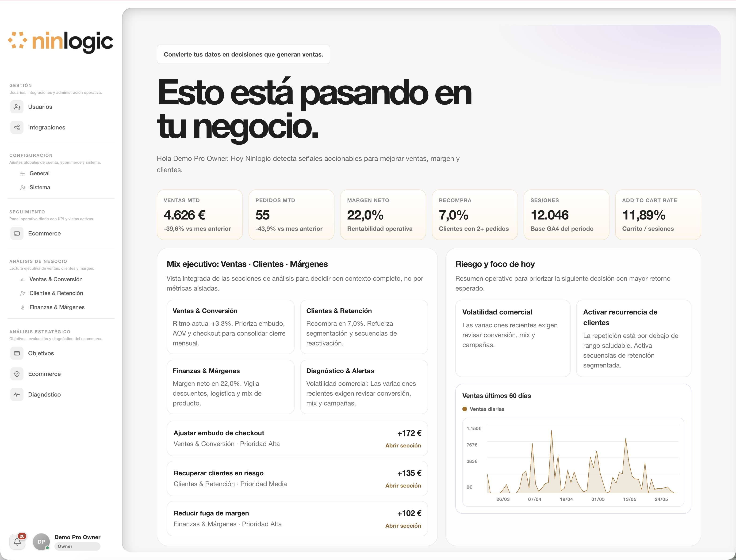Click the Diagnóstico pulse icon
736x560 pixels.
click(x=17, y=395)
